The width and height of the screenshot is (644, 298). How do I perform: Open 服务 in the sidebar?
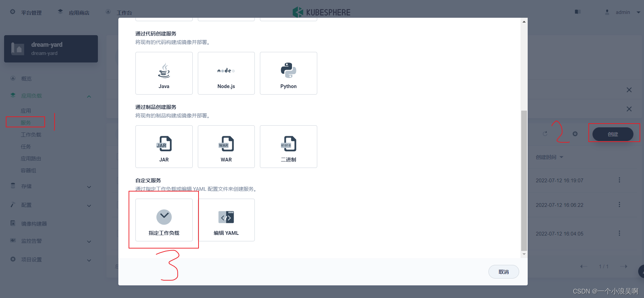coord(26,122)
